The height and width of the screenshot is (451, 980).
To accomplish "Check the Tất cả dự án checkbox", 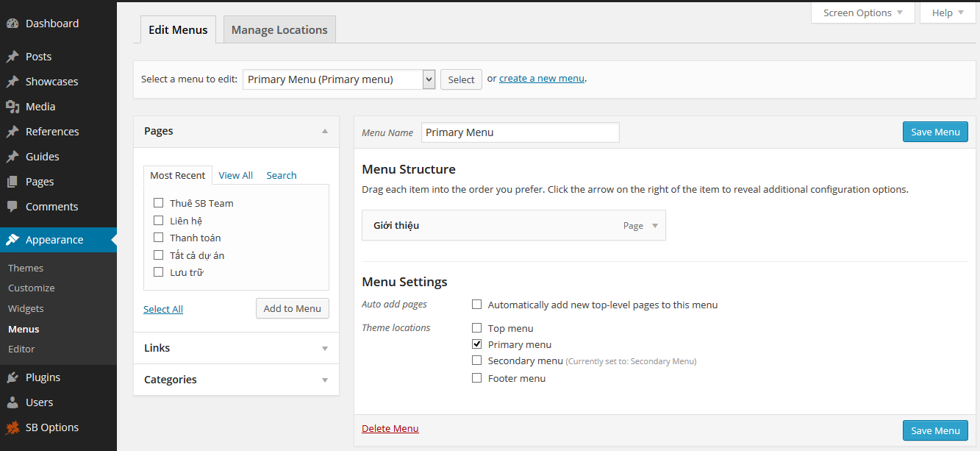I will (x=158, y=255).
